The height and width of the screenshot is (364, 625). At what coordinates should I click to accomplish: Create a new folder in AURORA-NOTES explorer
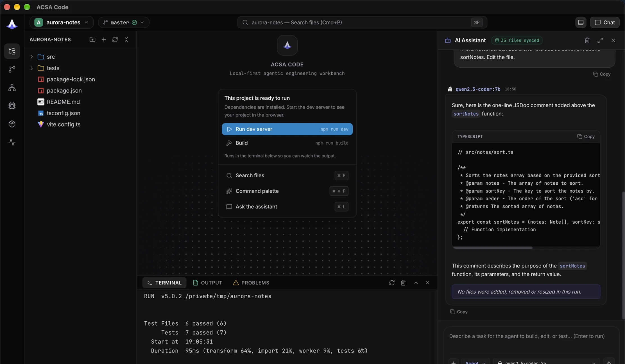[92, 40]
